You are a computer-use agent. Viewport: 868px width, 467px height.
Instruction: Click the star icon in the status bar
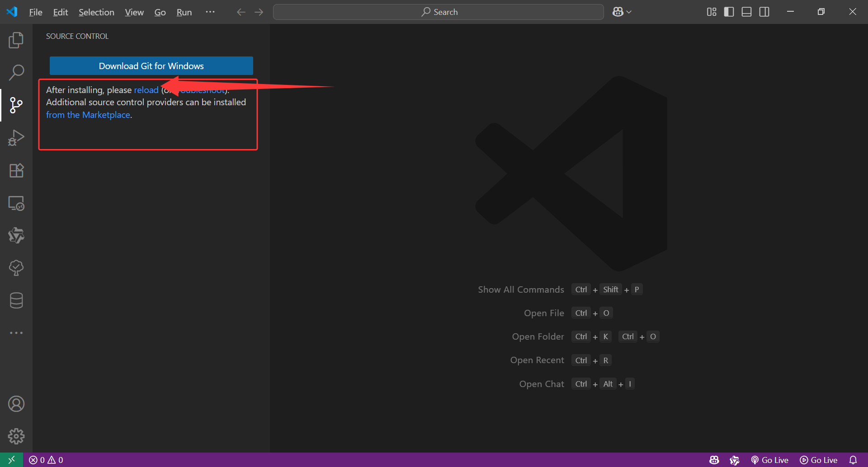click(x=735, y=460)
